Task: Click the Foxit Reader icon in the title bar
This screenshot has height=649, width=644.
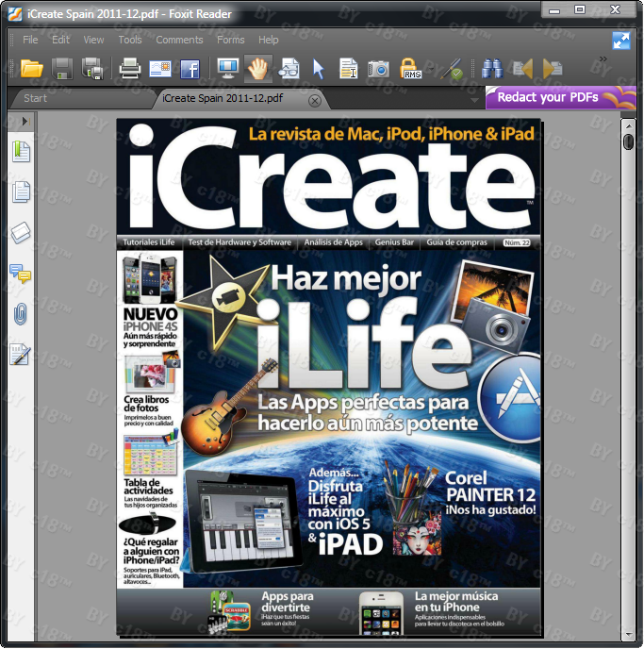Action: click(x=15, y=14)
